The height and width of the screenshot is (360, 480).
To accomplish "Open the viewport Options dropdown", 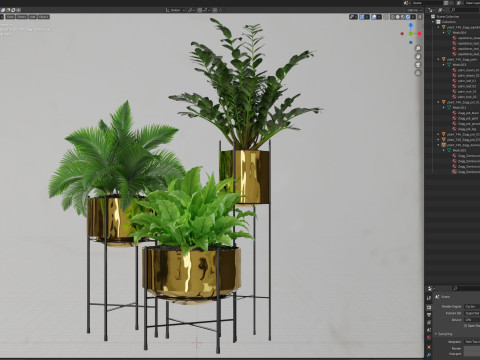I will point(414,10).
